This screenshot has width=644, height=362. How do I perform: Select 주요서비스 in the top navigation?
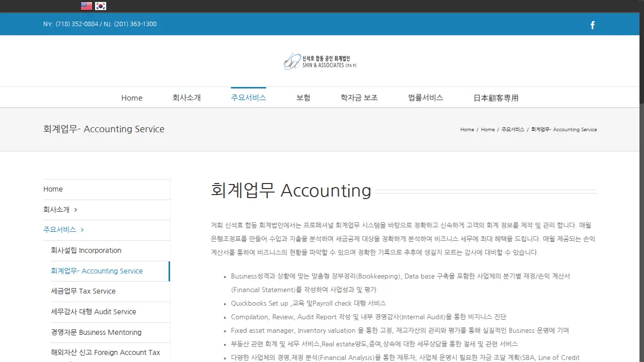coord(249,98)
